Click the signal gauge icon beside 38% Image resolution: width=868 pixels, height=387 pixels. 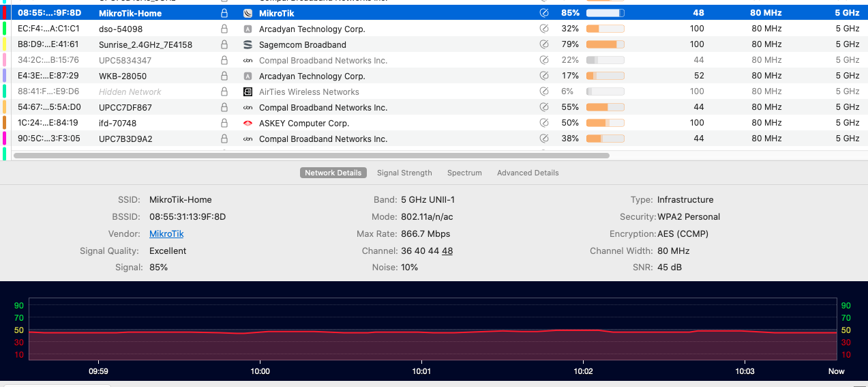[x=544, y=139]
